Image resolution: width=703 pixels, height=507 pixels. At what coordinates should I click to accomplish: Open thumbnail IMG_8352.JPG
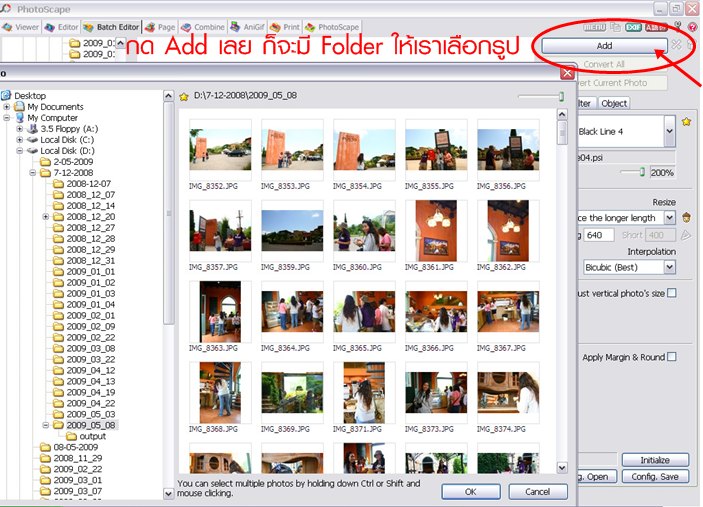click(220, 150)
